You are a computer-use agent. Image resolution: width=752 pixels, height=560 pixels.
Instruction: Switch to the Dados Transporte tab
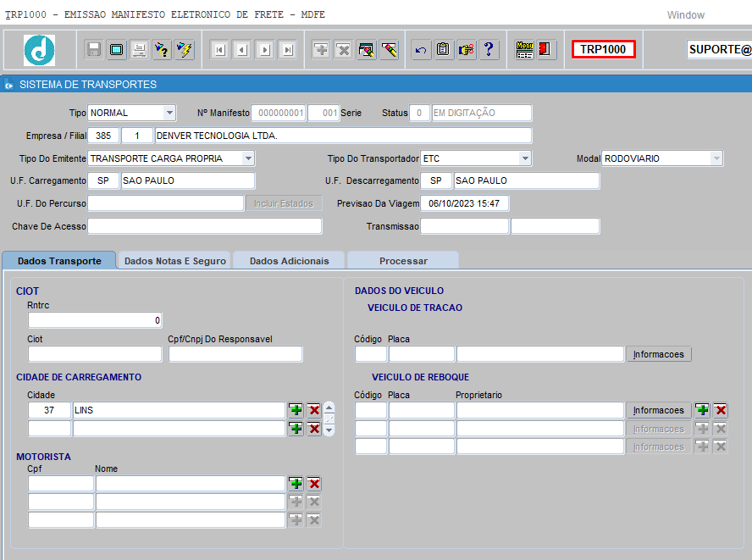point(59,261)
